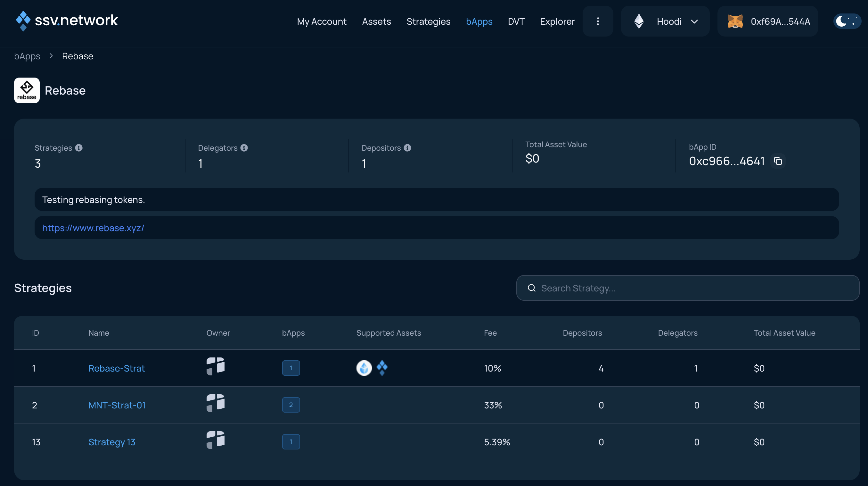Open Strategies nav item
This screenshot has height=486, width=868.
click(x=428, y=21)
